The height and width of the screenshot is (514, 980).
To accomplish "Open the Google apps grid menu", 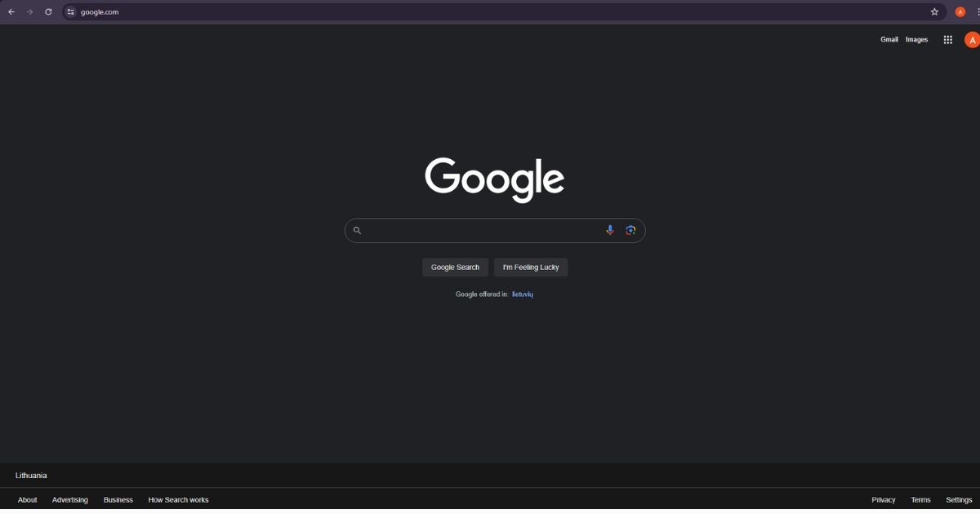I will (x=947, y=39).
